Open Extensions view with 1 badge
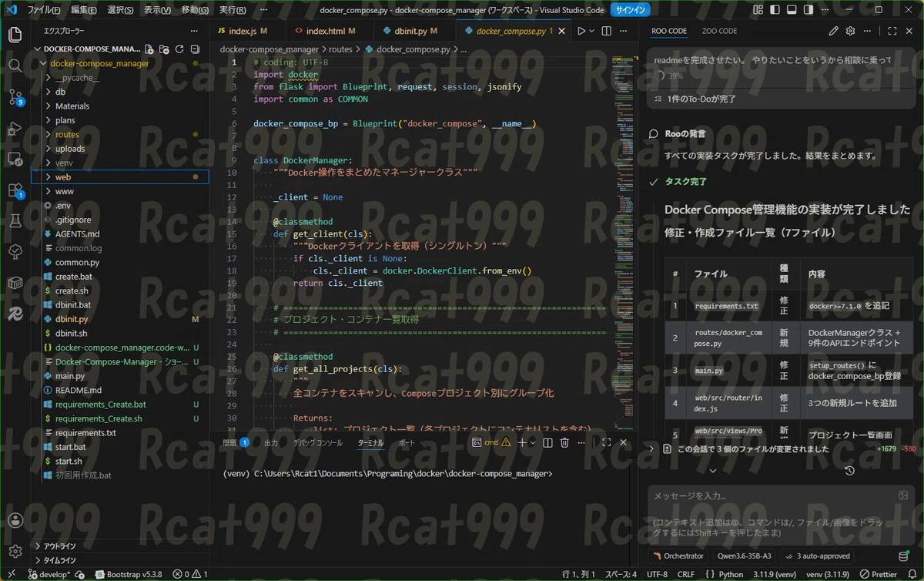Viewport: 924px width, 581px height. click(15, 190)
